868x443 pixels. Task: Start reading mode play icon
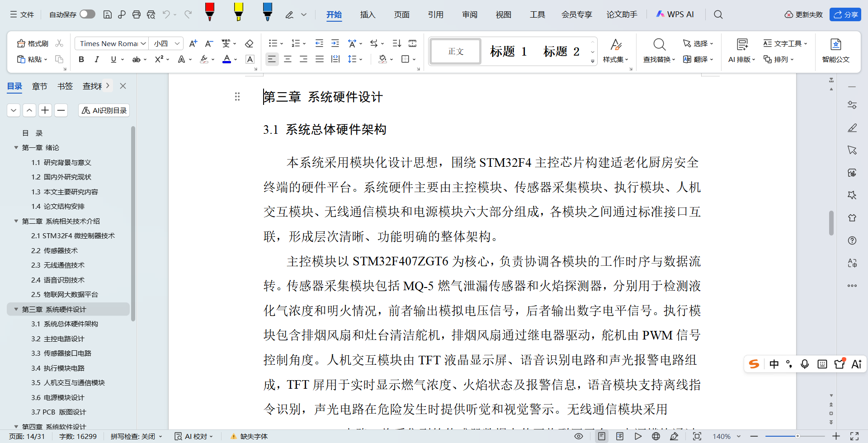(x=638, y=436)
